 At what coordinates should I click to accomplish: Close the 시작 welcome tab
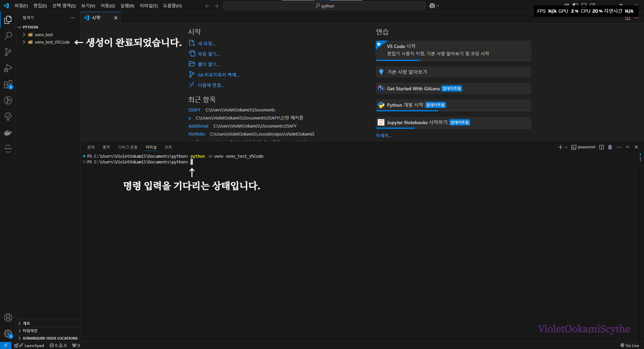[116, 18]
